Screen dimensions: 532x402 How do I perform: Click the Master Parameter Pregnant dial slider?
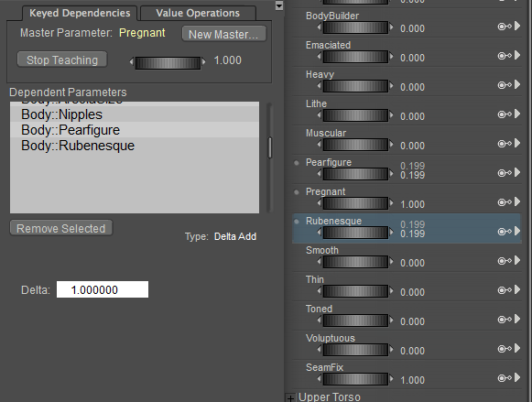[x=168, y=63]
